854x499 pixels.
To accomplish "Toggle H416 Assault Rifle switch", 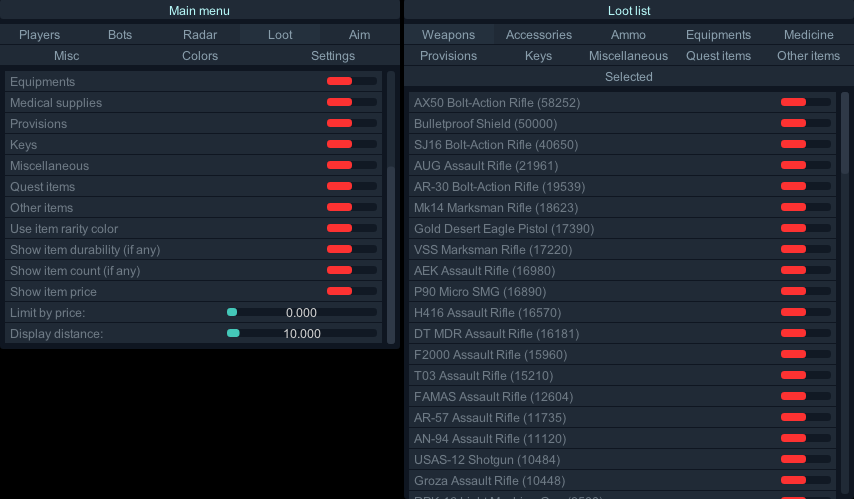I will click(x=806, y=312).
